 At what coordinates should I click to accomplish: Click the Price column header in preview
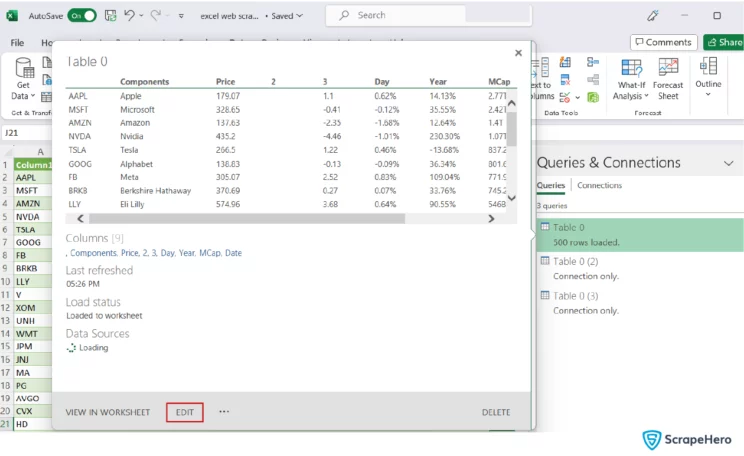[225, 82]
